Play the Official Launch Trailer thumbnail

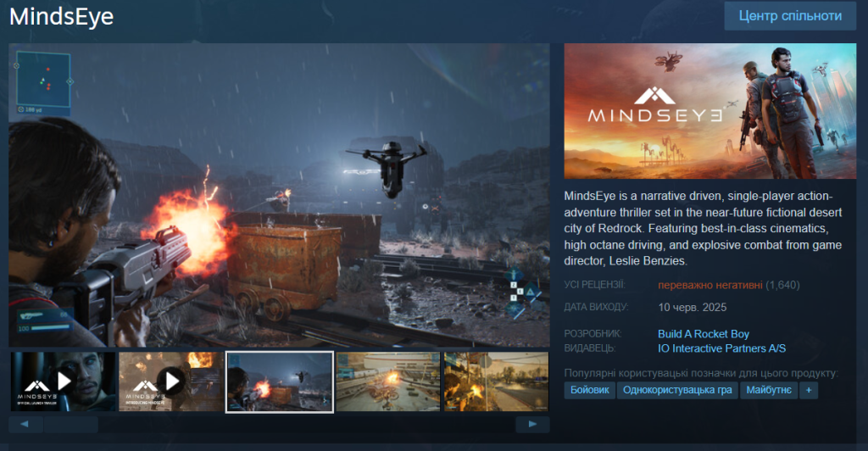63,381
